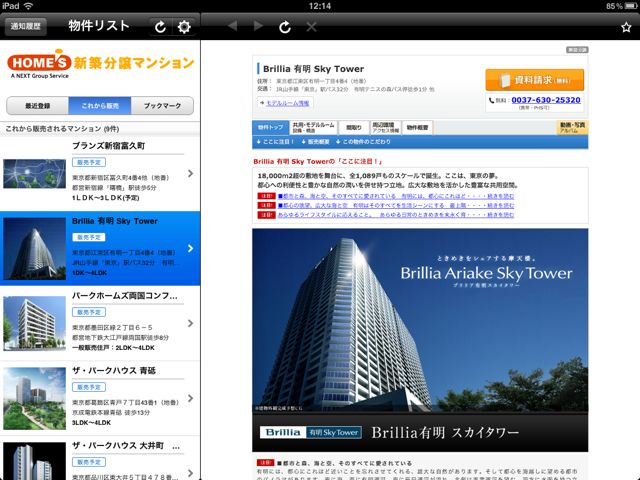Jump to この物件のこだわり section anchor
640x480 pixels.
[363, 142]
